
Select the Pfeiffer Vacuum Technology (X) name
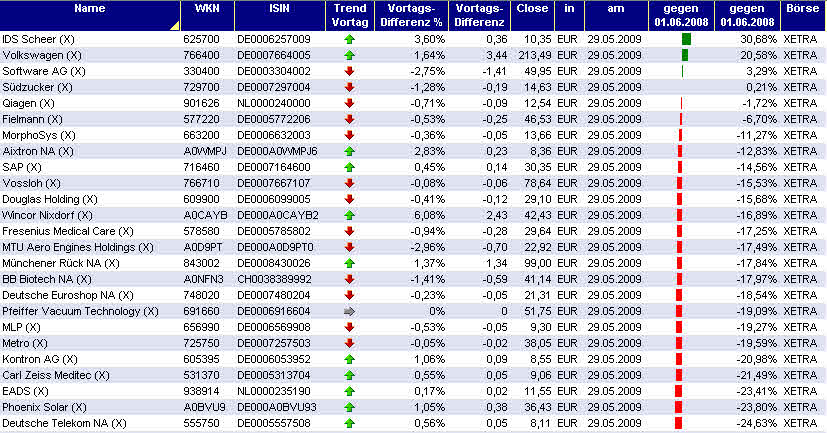pyautogui.click(x=80, y=311)
